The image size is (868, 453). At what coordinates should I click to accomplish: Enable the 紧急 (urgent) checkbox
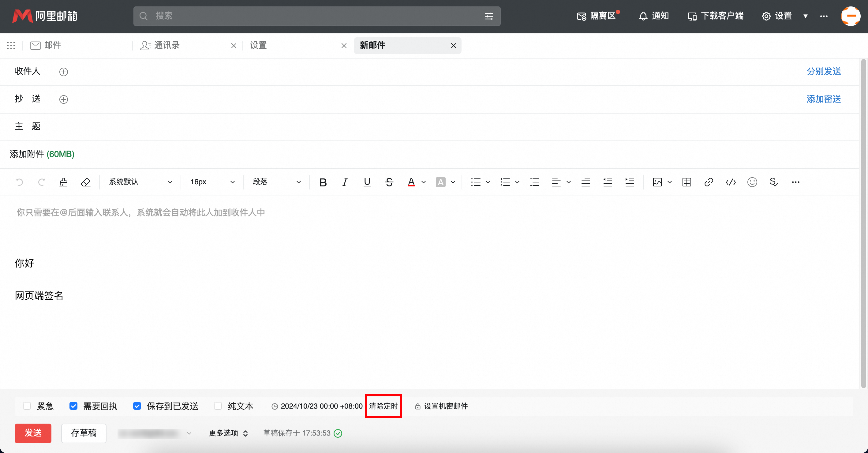tap(27, 406)
